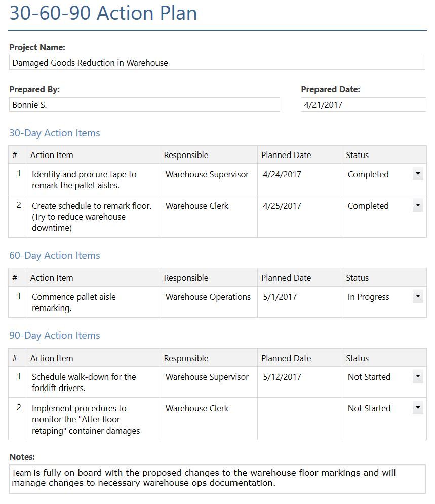Image resolution: width=435 pixels, height=504 pixels.
Task: Expand Status dropdown for forklift walk-down item
Action: point(418,377)
